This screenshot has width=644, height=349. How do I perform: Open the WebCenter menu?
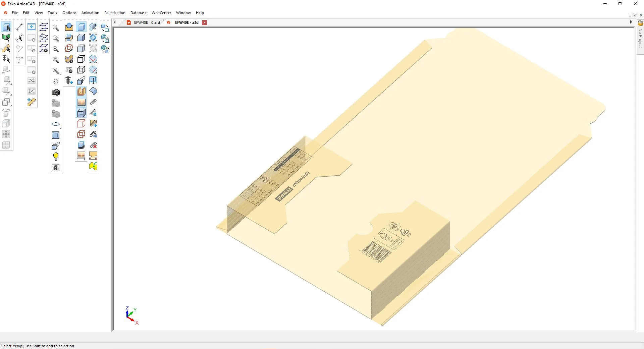161,13
